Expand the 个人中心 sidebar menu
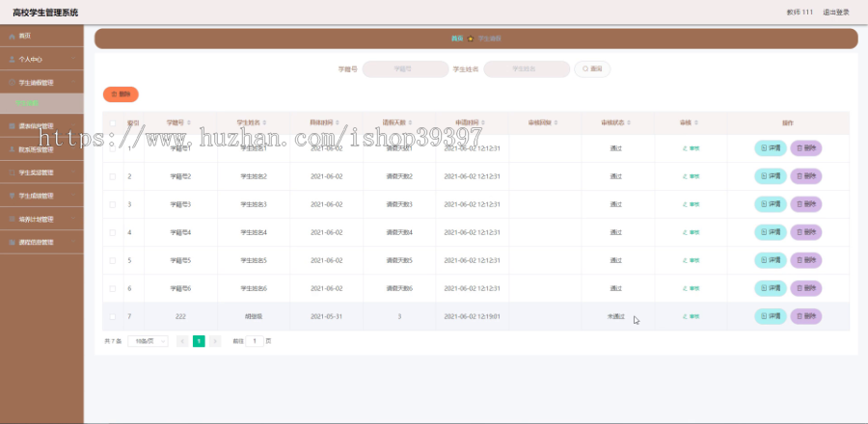The height and width of the screenshot is (424, 868). 41,59
